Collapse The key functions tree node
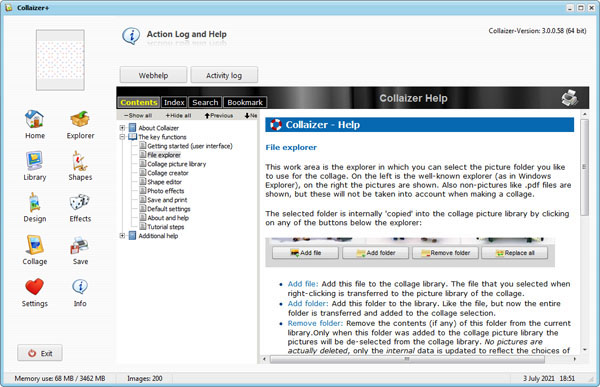Screen dimensions: 600x387 click(x=122, y=137)
